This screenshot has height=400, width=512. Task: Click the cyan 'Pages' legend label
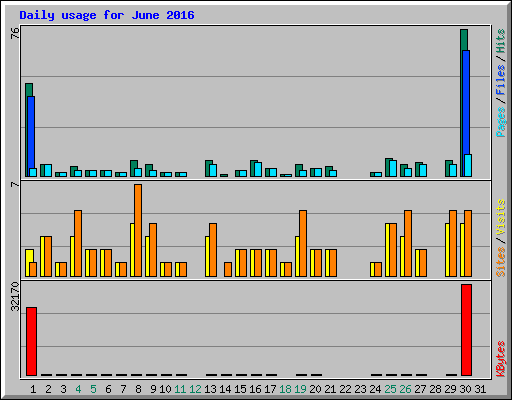pyautogui.click(x=500, y=122)
